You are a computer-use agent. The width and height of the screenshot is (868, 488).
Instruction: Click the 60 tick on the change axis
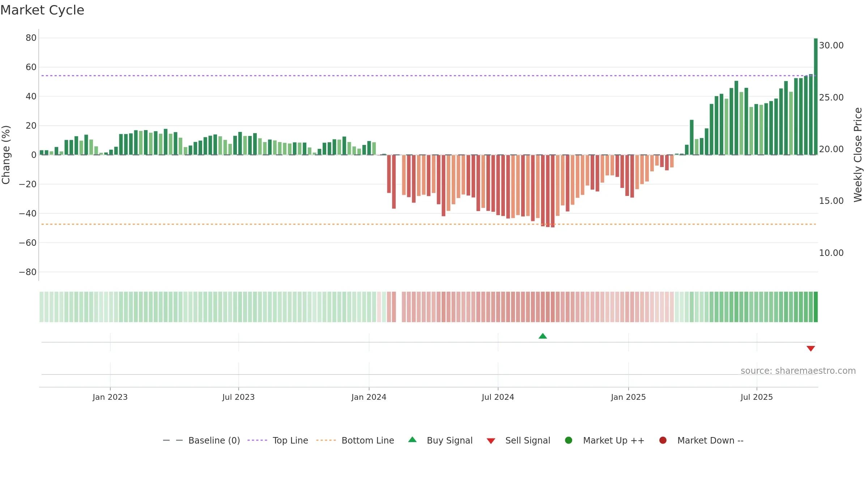tap(31, 67)
